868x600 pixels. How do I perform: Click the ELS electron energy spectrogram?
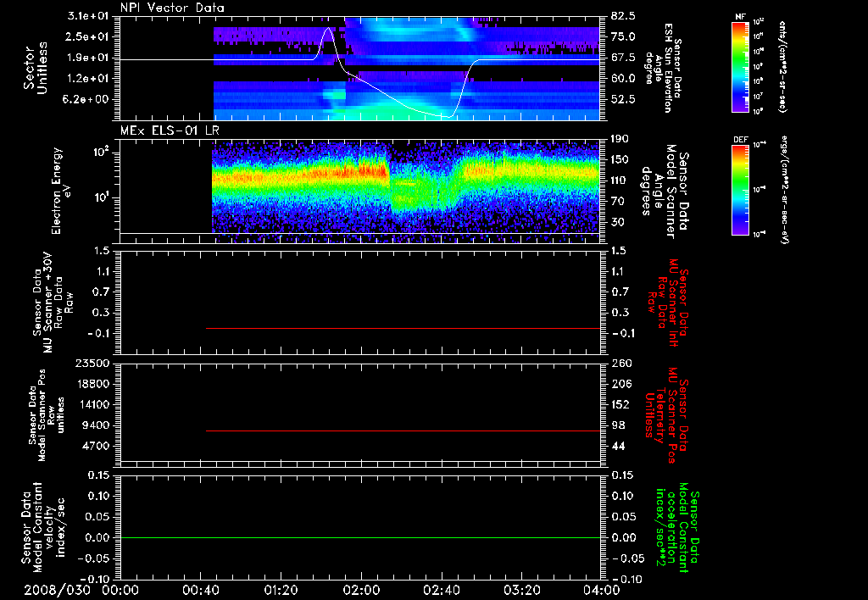click(406, 192)
